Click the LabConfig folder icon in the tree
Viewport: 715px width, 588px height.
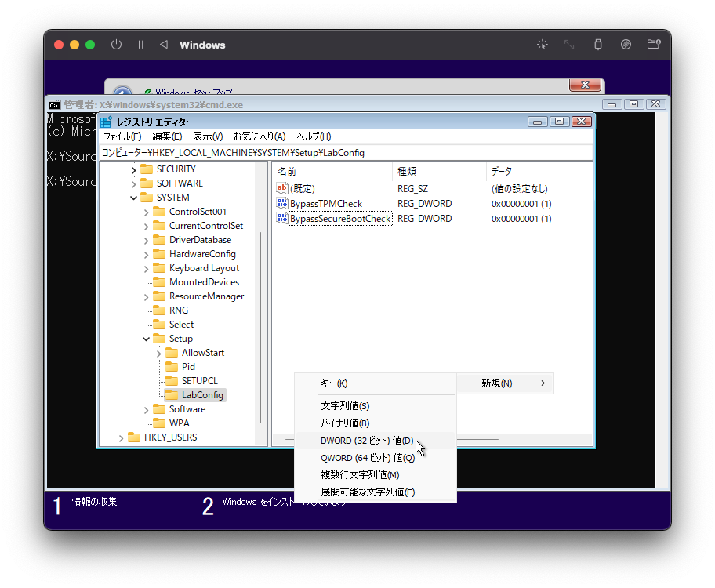pyautogui.click(x=172, y=394)
